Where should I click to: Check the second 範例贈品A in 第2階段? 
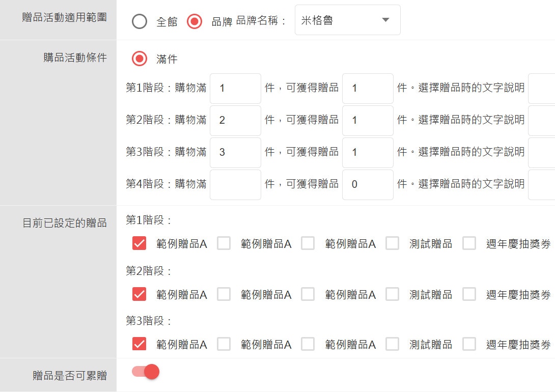(224, 294)
